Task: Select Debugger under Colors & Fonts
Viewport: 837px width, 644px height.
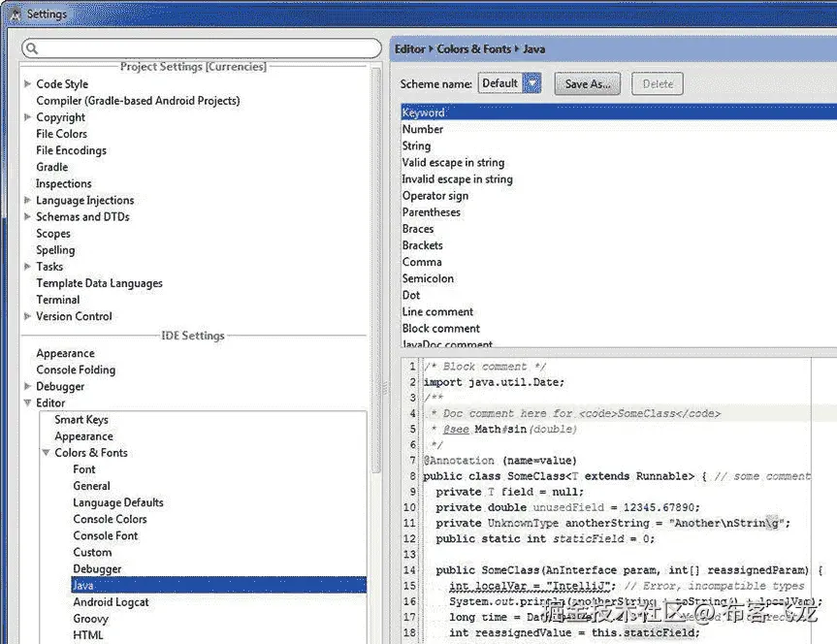Action: (97, 568)
